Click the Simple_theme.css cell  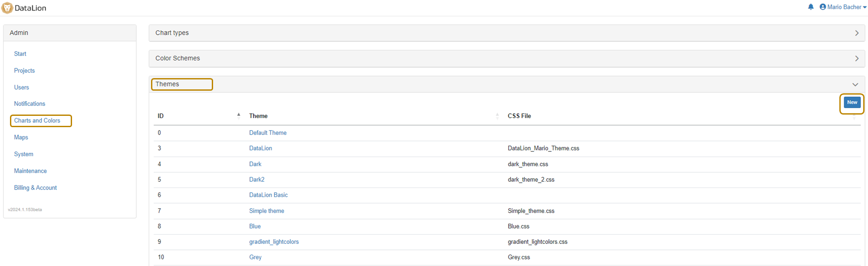(x=531, y=211)
